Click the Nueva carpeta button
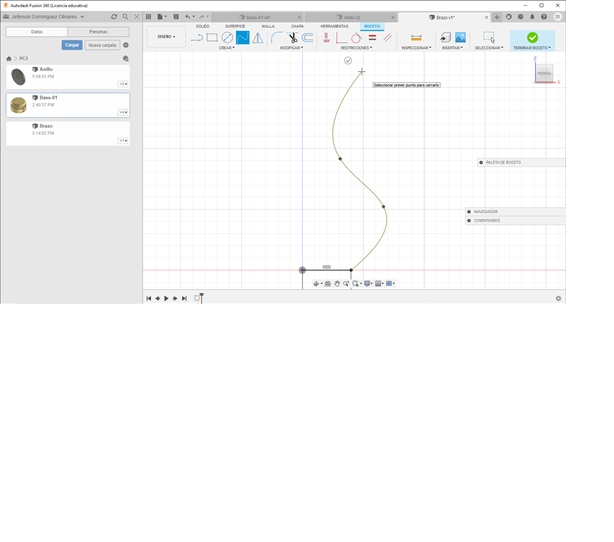The image size is (614, 542). pos(102,45)
